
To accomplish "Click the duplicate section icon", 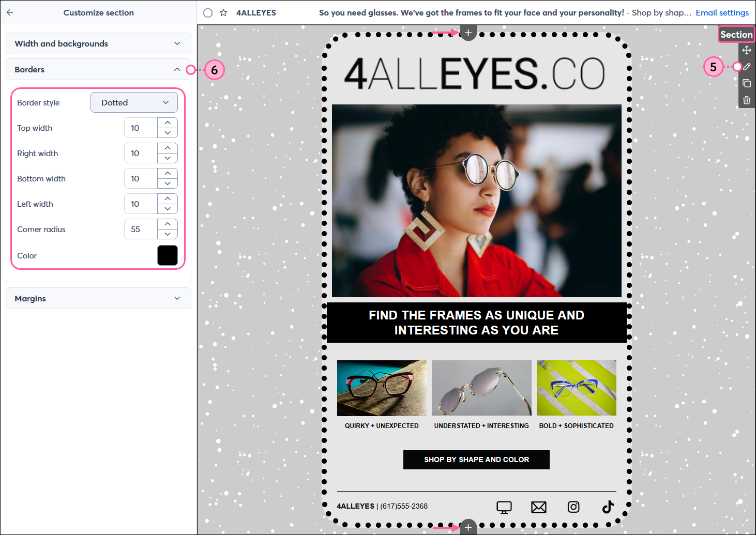I will 747,83.
